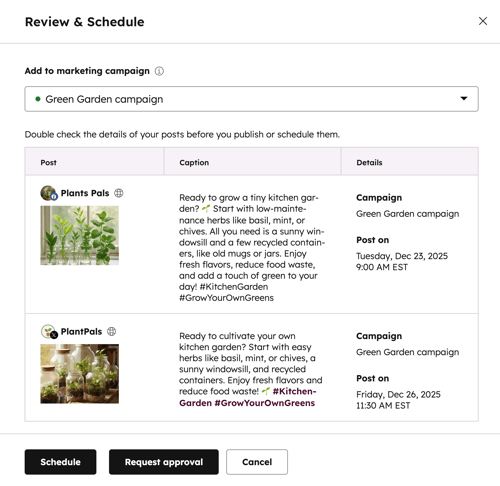Click the 'Ready to cultivate your own' caption
The height and width of the screenshot is (486, 500).
251,369
